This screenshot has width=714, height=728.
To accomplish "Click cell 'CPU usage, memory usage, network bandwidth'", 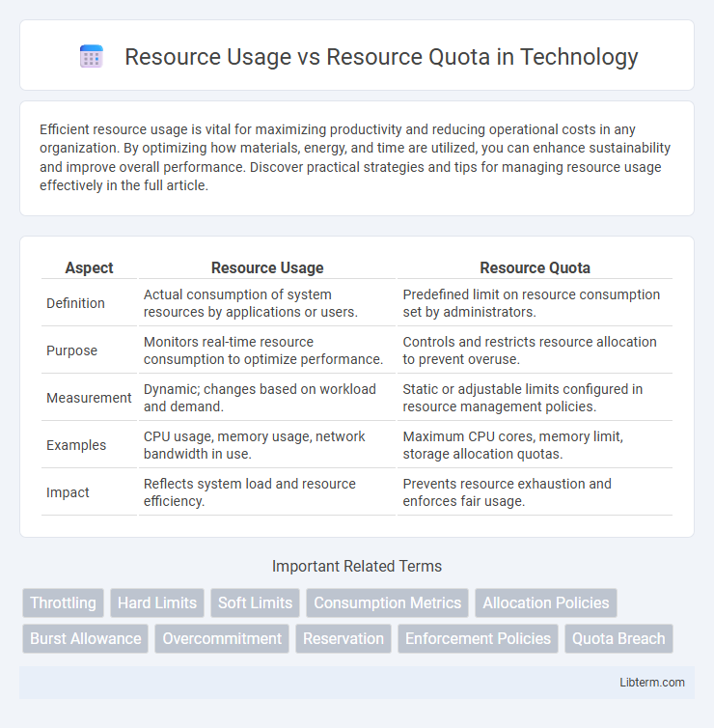I will [x=267, y=445].
